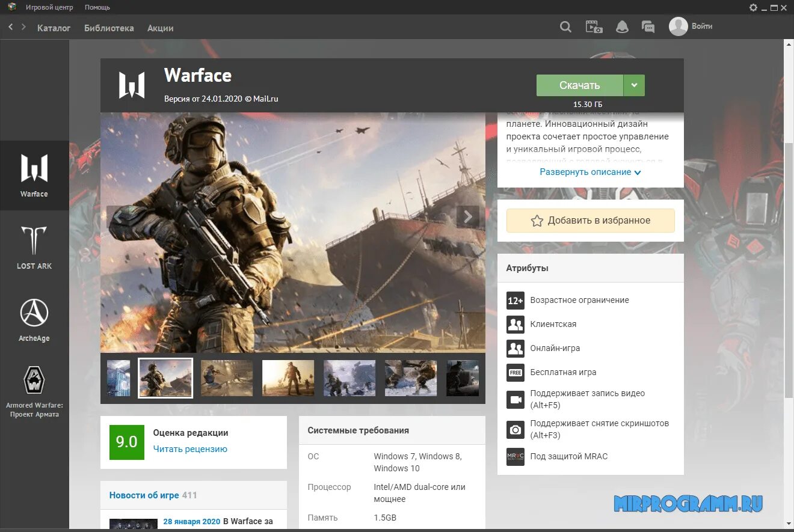Show next screenshot in gallery
794x532 pixels.
468,217
